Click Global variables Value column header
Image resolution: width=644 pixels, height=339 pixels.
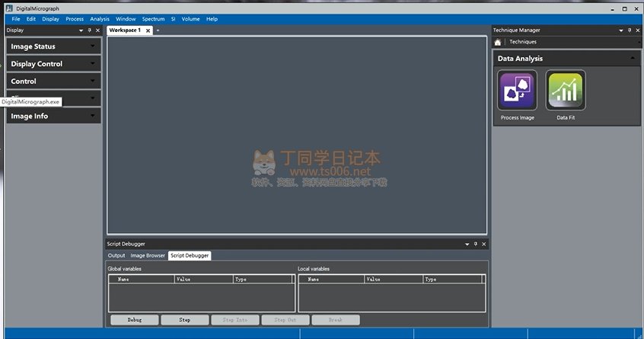coord(204,279)
